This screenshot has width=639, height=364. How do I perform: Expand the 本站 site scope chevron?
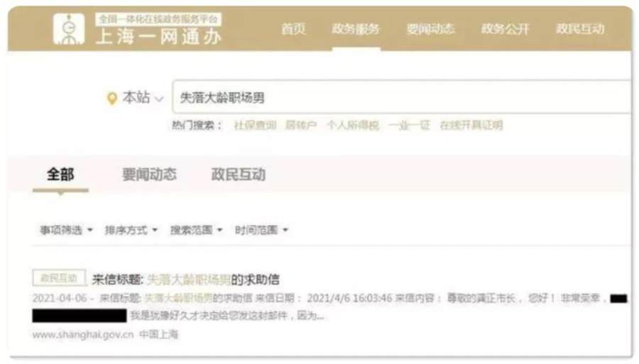(159, 99)
